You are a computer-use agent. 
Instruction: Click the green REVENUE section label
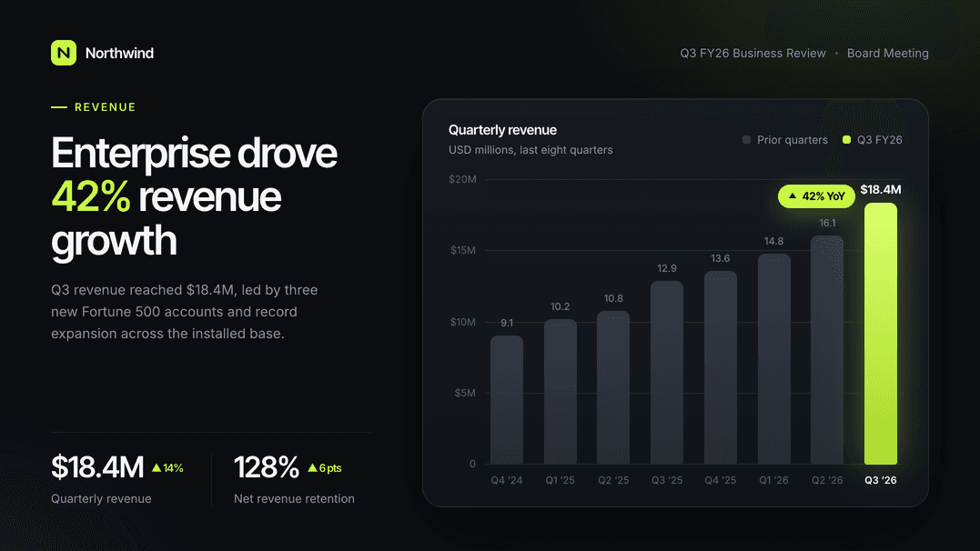tap(105, 107)
